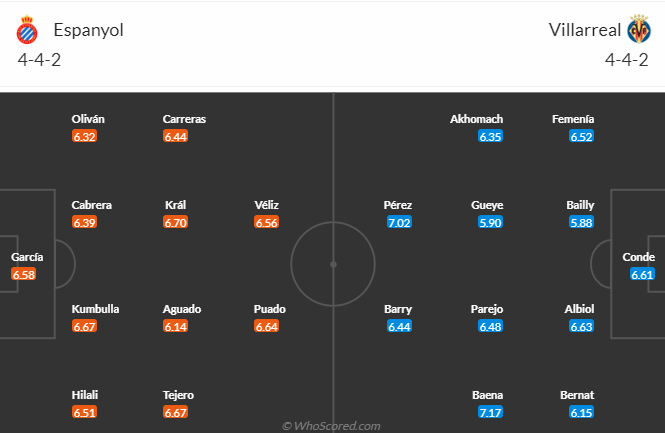
Task: Select goalkeeper Conde on the pitch
Action: [639, 257]
